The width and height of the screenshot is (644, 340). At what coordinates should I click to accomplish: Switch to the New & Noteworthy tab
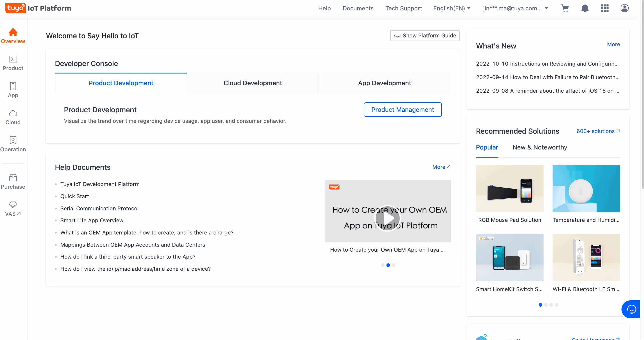click(540, 147)
